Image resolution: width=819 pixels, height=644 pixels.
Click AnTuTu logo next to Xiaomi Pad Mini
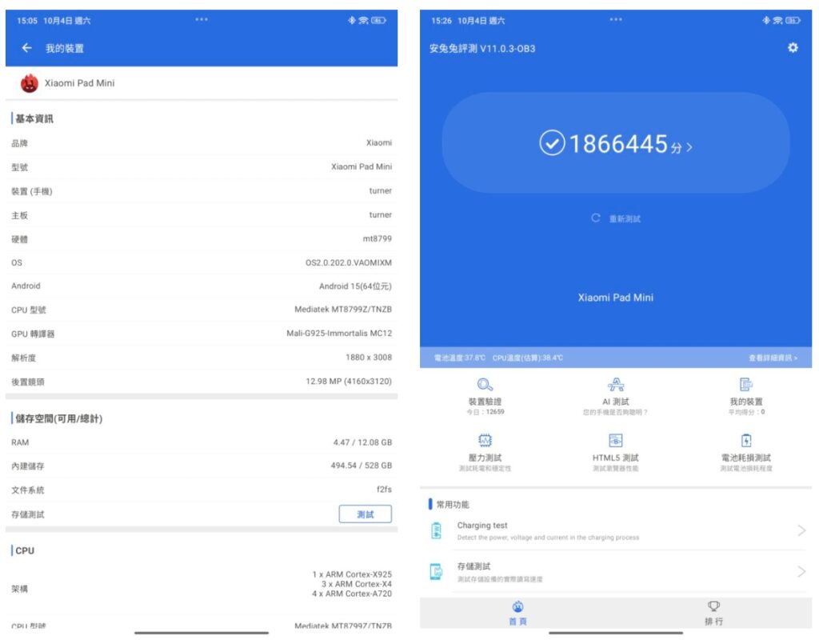click(x=30, y=83)
